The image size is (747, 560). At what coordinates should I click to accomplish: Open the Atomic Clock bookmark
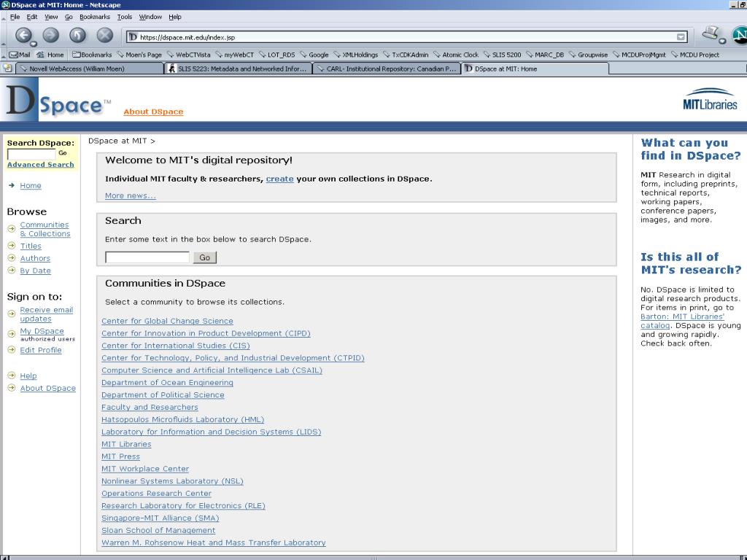click(x=456, y=55)
